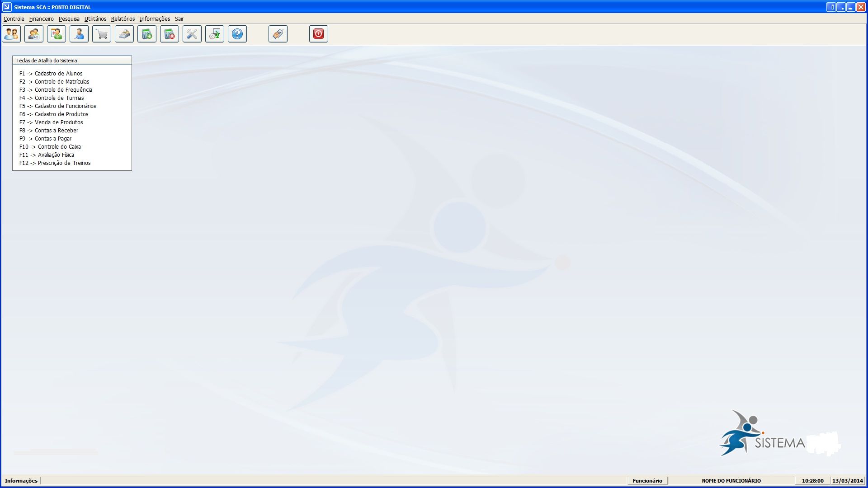Click the 'Teclas de Atalho do Sistema' panel header
Screen dimensions: 868x488
point(72,61)
